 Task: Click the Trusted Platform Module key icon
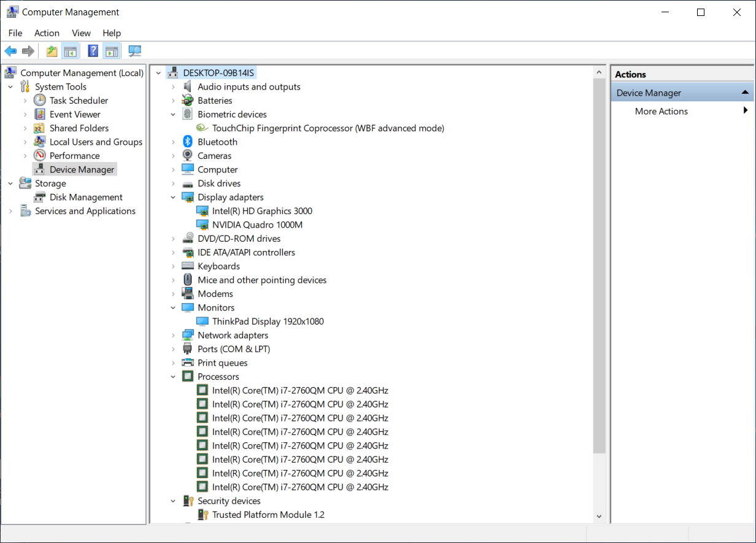[x=202, y=515]
